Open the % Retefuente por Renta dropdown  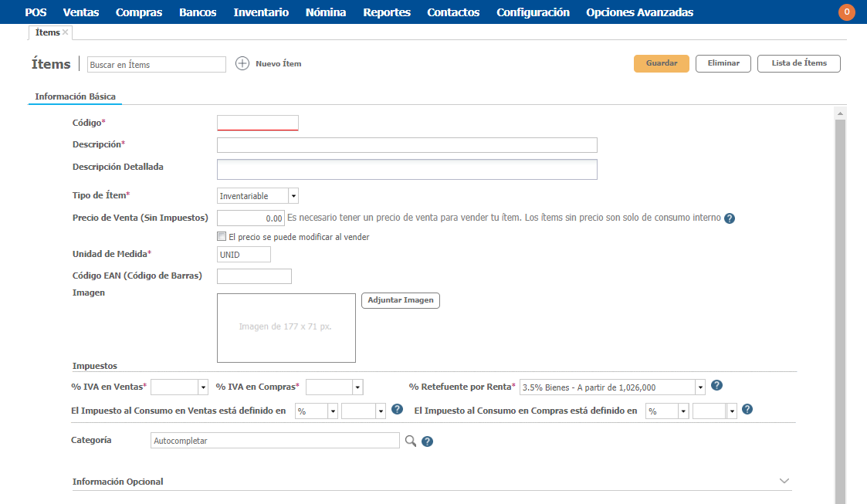click(700, 387)
